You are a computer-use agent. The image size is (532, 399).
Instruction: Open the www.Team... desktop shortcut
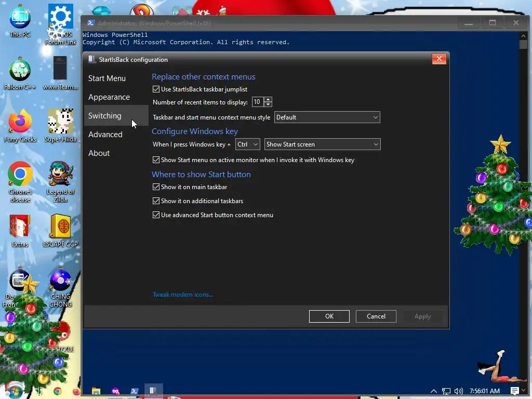point(60,73)
